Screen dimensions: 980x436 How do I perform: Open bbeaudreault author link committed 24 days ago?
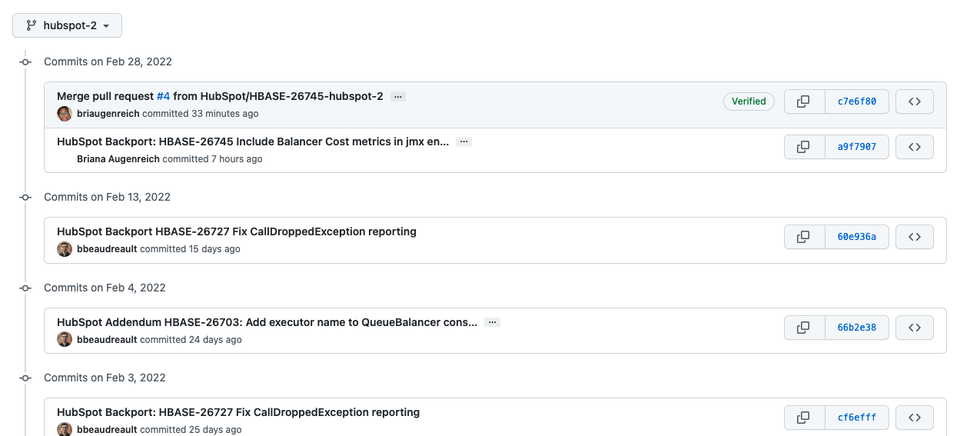pyautogui.click(x=107, y=340)
